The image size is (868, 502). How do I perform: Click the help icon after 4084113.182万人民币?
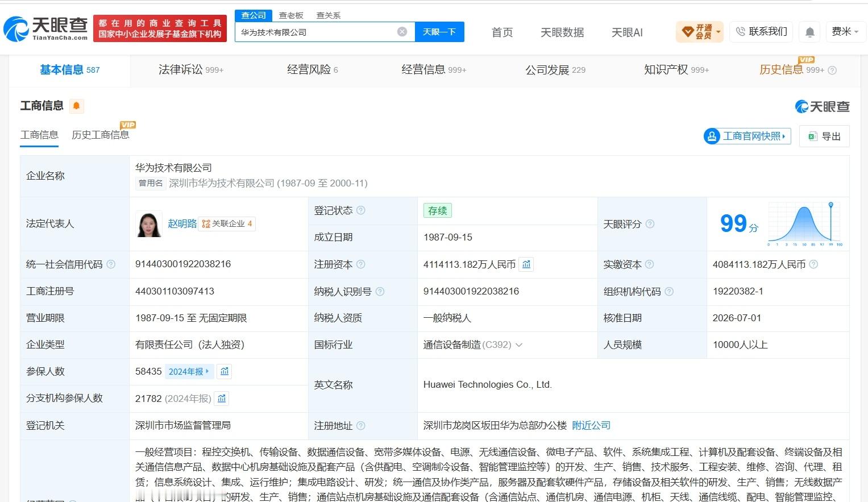click(x=813, y=264)
